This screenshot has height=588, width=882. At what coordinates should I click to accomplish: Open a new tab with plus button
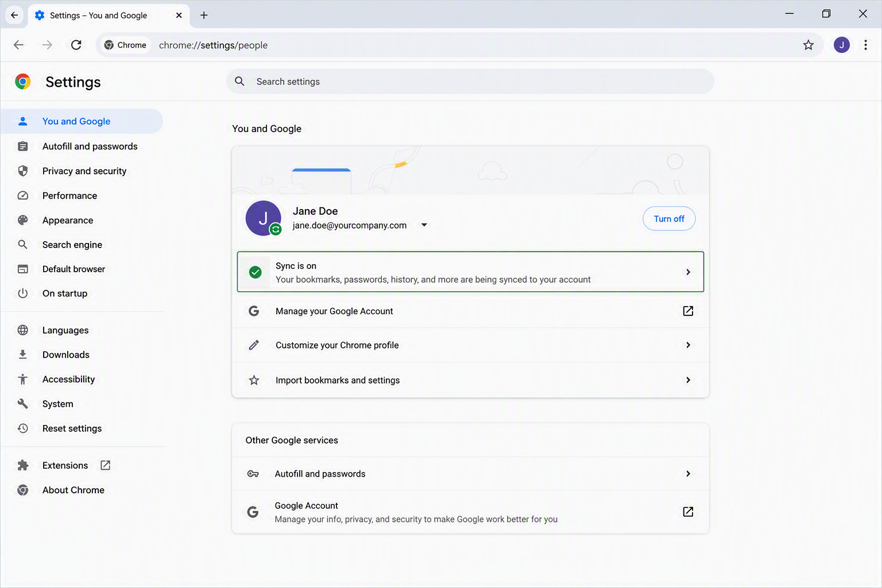(204, 16)
